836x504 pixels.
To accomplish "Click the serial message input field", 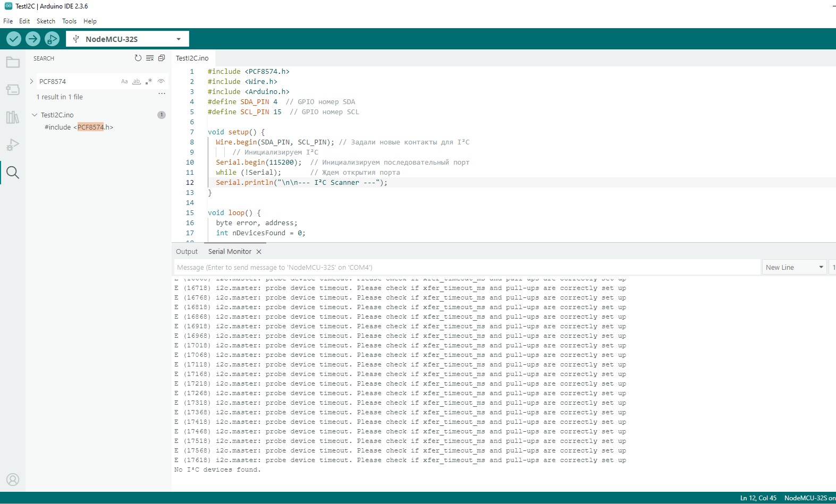I will click(x=467, y=267).
